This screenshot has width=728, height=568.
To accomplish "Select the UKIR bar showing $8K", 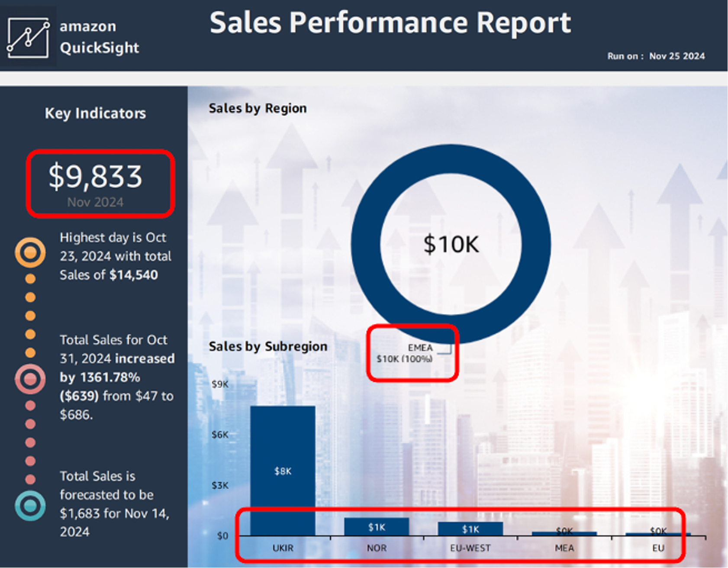I will coord(283,471).
